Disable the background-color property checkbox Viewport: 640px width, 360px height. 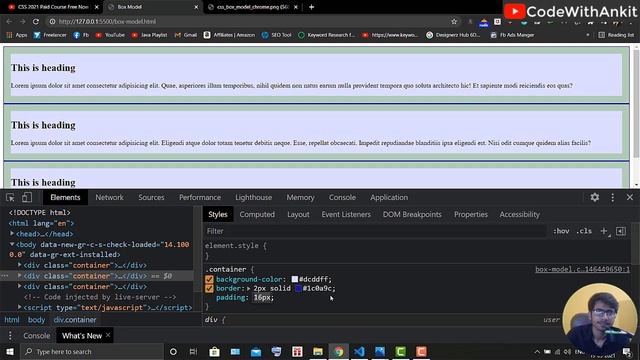pos(209,279)
